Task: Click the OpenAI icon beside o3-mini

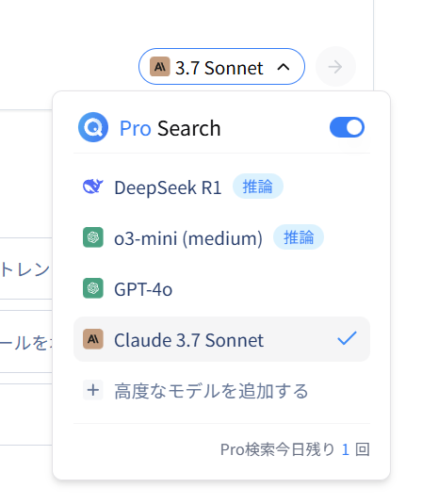Action: point(93,237)
